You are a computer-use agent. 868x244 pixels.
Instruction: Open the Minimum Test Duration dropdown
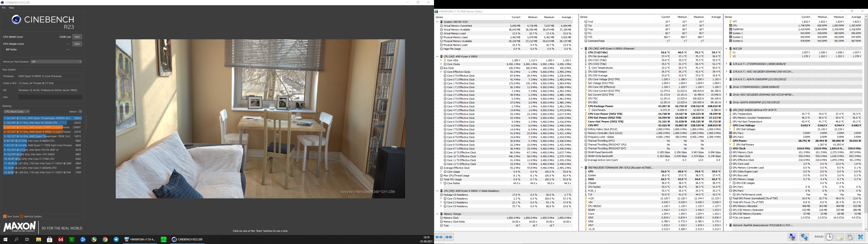(x=56, y=62)
